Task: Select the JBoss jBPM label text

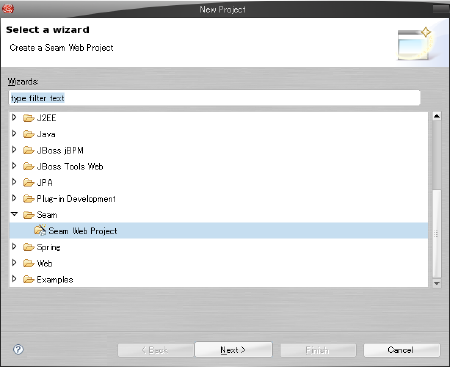Action: (60, 150)
